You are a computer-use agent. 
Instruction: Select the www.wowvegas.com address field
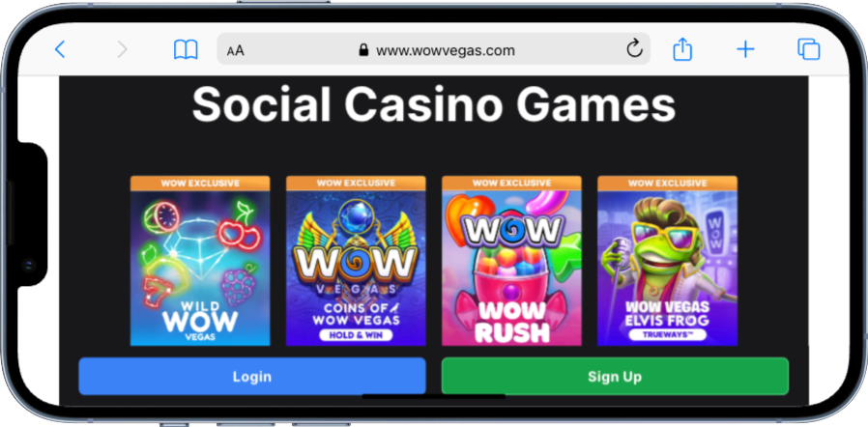coord(433,48)
